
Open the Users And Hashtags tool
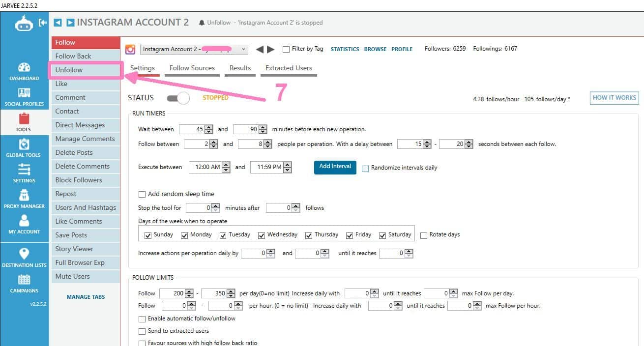(86, 207)
